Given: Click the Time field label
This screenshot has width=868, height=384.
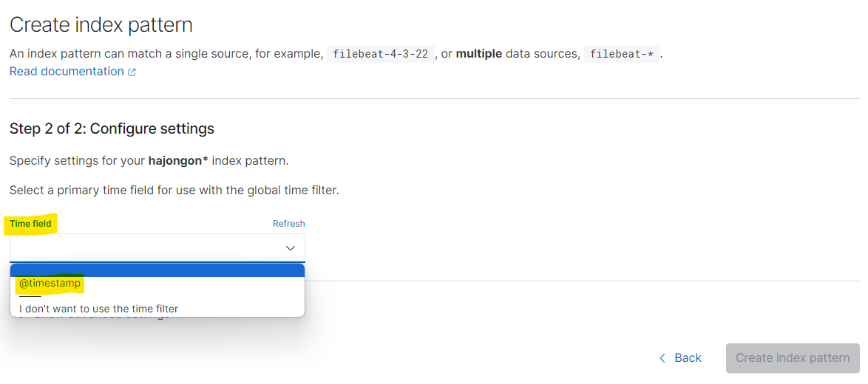Looking at the screenshot, I should [30, 224].
